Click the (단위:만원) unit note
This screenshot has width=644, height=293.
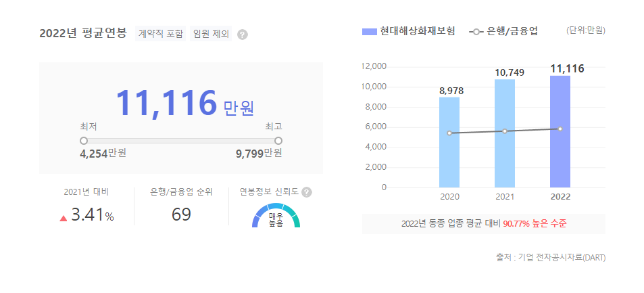click(x=585, y=30)
